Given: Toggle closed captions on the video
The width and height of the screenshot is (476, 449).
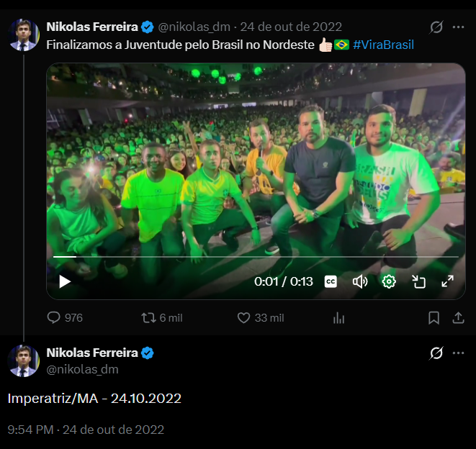Looking at the screenshot, I should click(331, 281).
